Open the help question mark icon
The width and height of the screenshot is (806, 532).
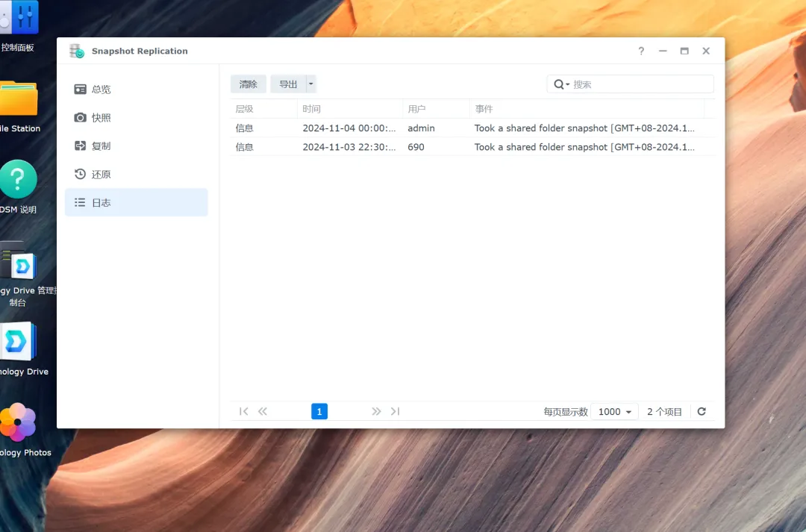click(x=641, y=51)
